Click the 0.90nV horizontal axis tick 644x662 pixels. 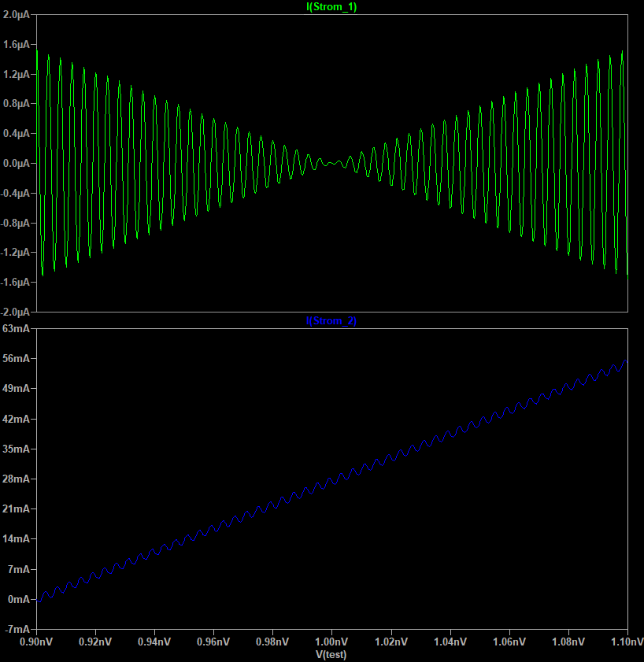pos(36,642)
